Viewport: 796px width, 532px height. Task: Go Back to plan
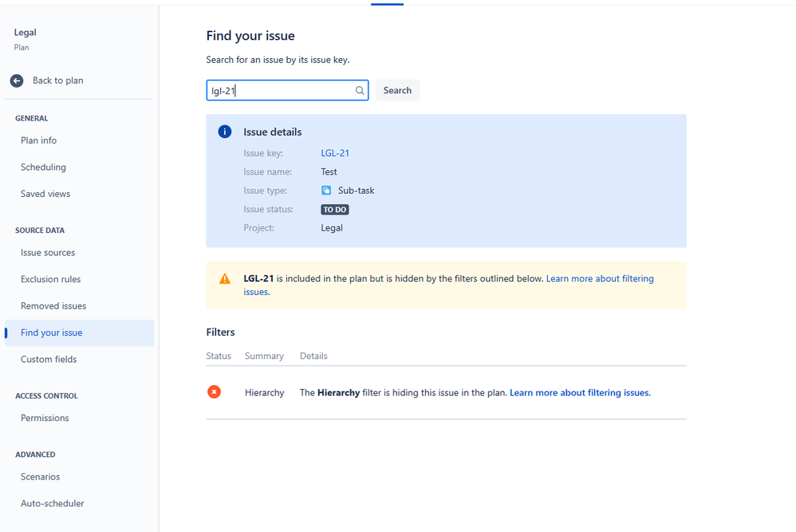tap(58, 81)
